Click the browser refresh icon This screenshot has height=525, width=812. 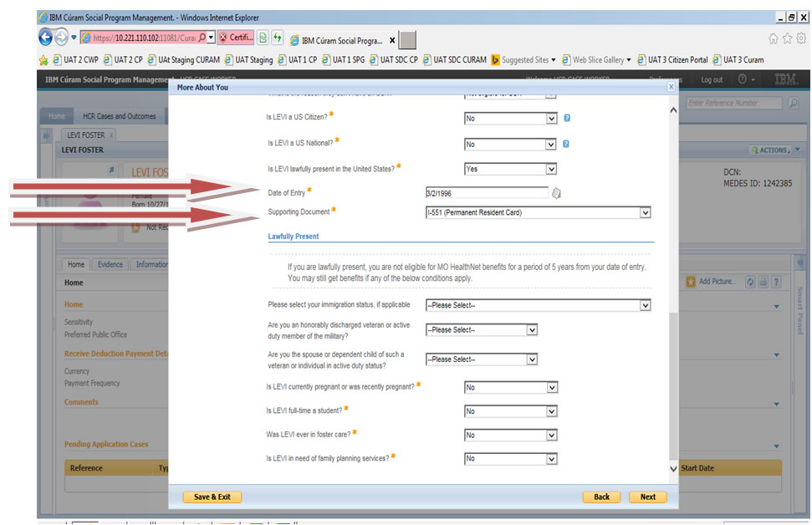click(x=278, y=38)
